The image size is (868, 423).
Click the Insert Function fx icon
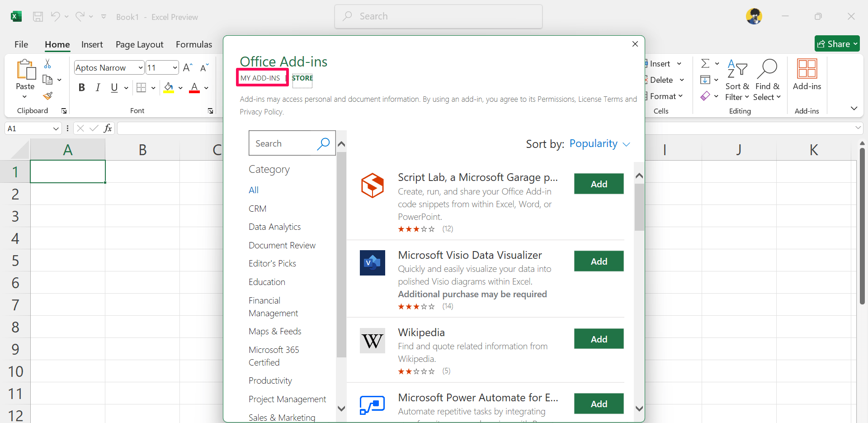[x=108, y=128]
